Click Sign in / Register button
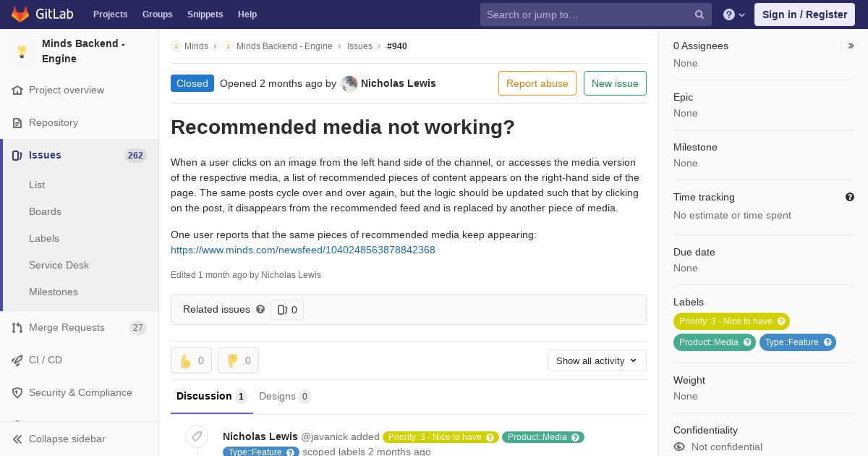Screen dimensions: 868x456 point(804,14)
